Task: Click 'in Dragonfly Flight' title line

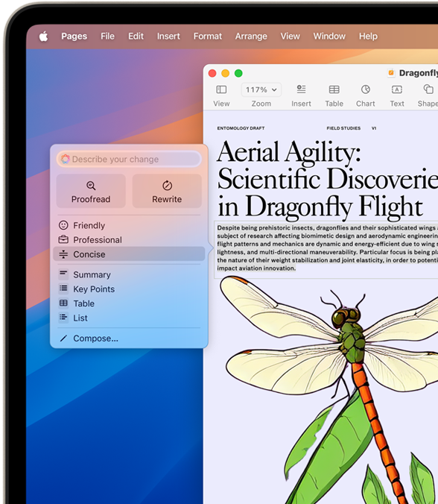Action: [320, 207]
